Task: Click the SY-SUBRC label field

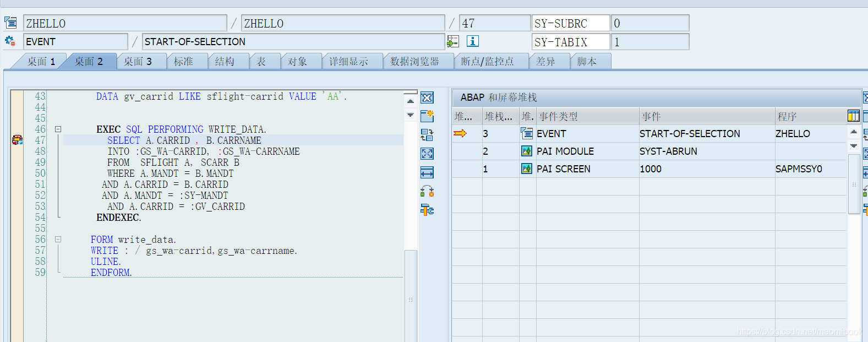Action: pos(571,23)
